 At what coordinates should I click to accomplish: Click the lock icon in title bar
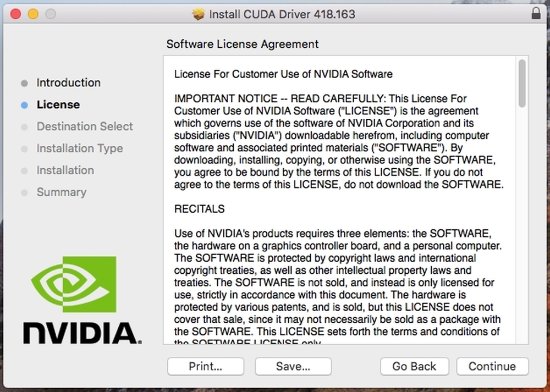(536, 13)
